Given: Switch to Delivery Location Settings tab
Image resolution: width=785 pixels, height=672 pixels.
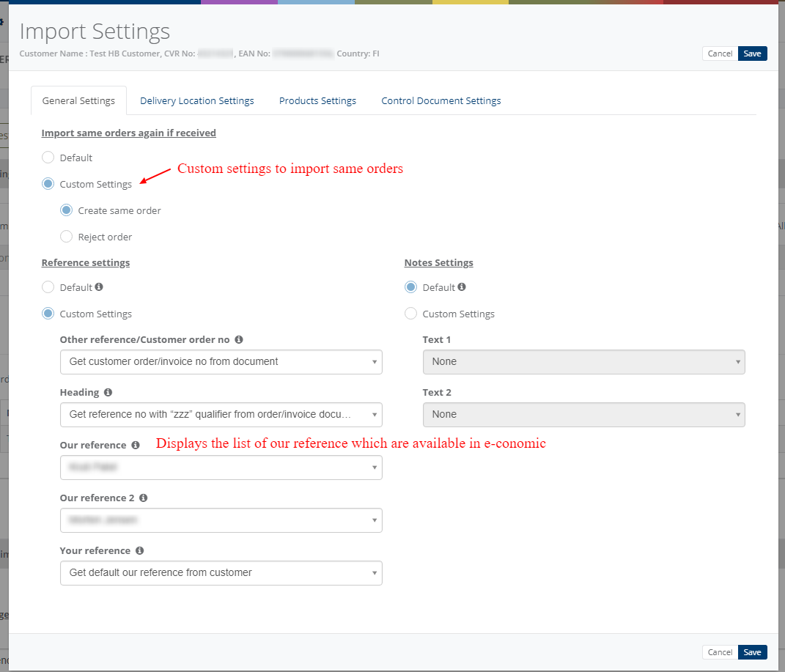Looking at the screenshot, I should point(196,100).
